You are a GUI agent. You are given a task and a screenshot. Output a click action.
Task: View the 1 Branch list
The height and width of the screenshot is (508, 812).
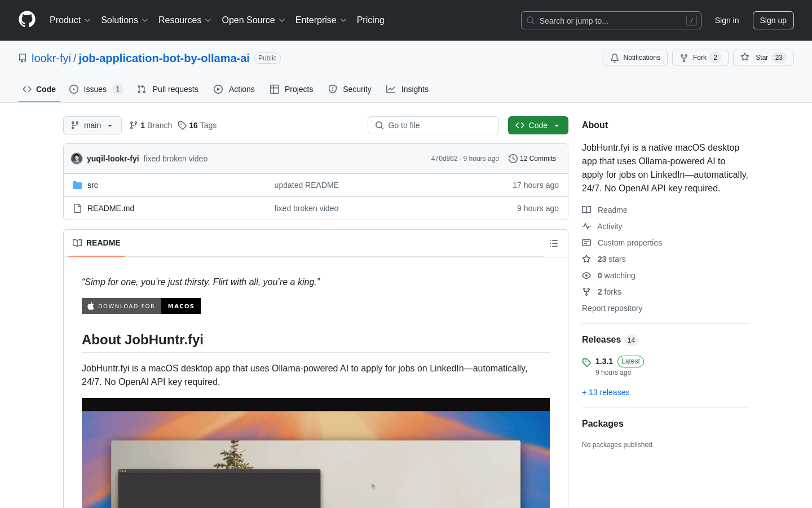tap(151, 125)
